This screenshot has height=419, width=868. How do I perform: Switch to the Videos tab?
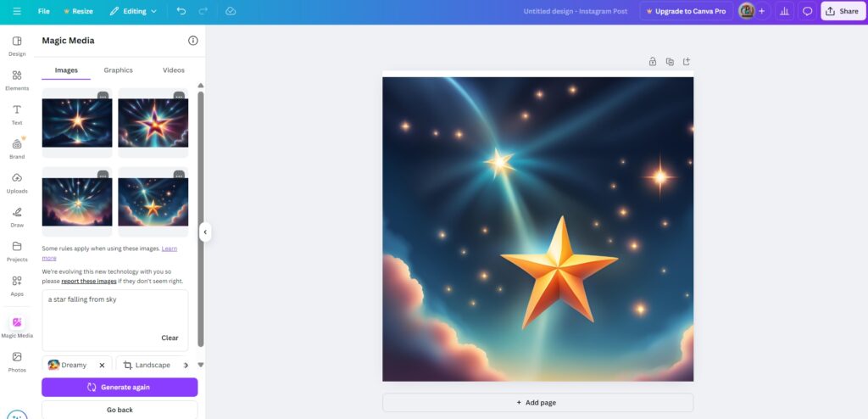(x=173, y=70)
